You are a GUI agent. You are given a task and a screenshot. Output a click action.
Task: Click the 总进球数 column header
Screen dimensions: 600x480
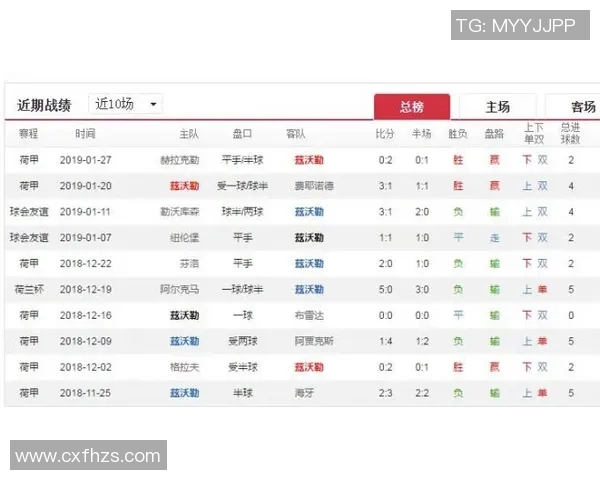pos(570,133)
